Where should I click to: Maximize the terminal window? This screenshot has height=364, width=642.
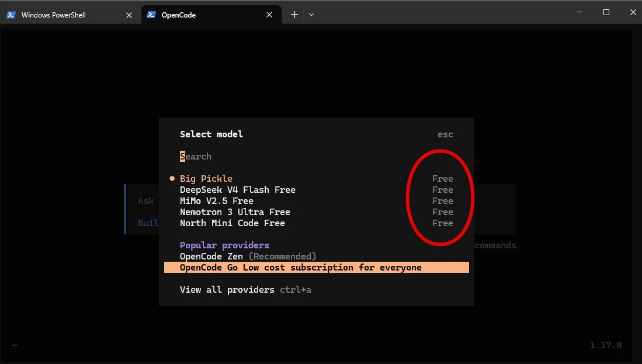click(x=606, y=12)
